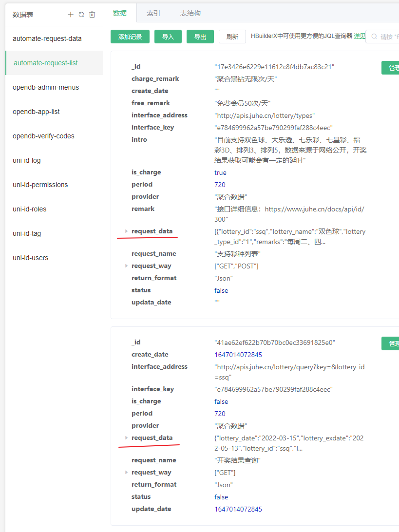
Task: Click provider value 聚合数据 in first record
Action: click(230, 197)
